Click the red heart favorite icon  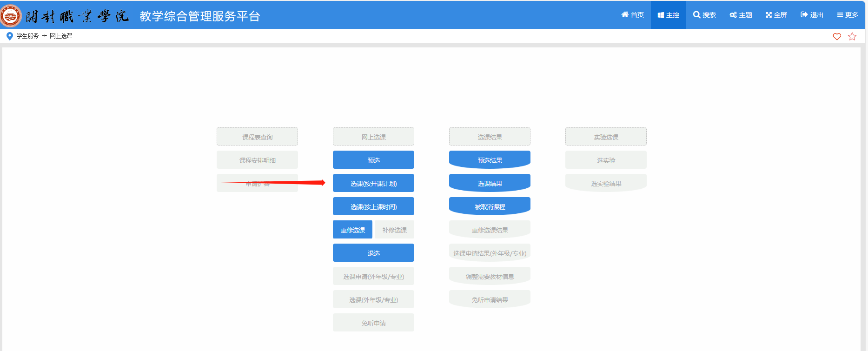coord(837,36)
